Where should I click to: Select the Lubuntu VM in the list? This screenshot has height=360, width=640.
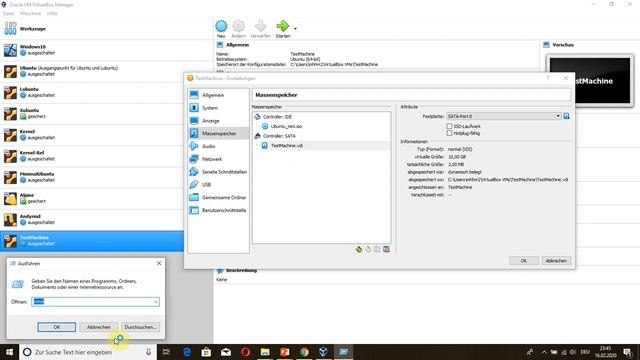tap(92, 93)
